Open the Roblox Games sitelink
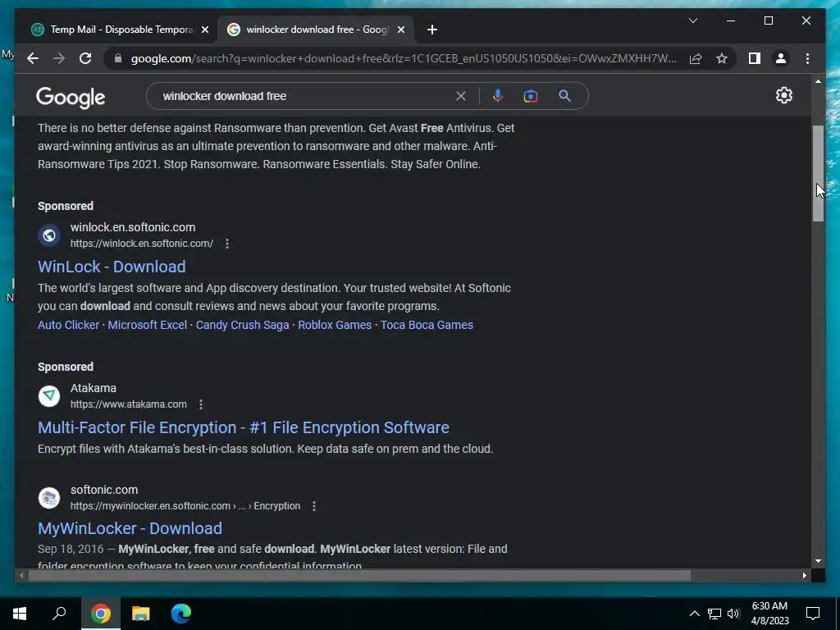840x630 pixels. pyautogui.click(x=335, y=325)
